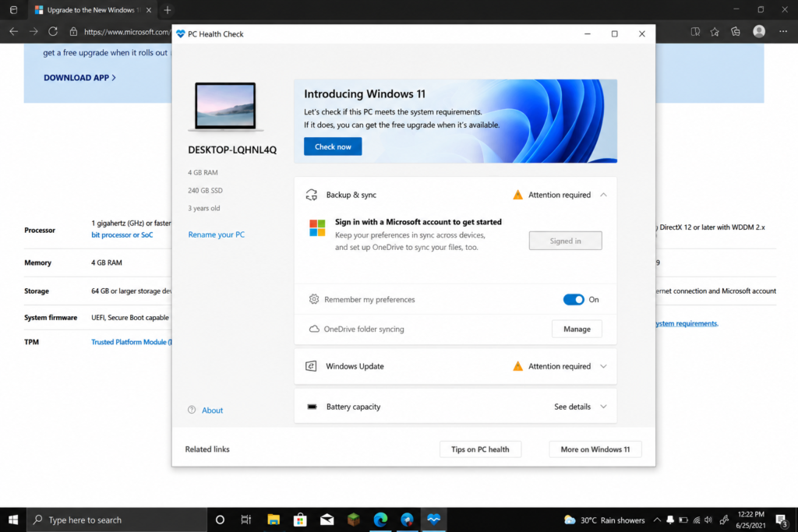Viewport: 798px width, 532px height.
Task: Click the Microsoft logo in sign-in section
Action: [x=317, y=228]
